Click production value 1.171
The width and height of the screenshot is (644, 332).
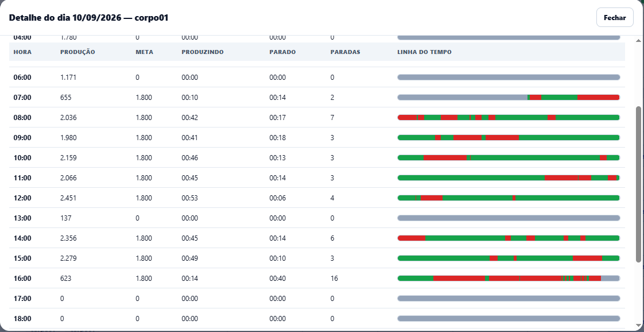pos(68,77)
